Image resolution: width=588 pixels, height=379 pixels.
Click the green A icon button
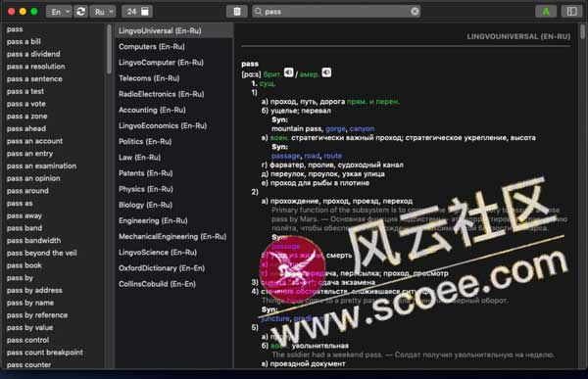pyautogui.click(x=546, y=12)
